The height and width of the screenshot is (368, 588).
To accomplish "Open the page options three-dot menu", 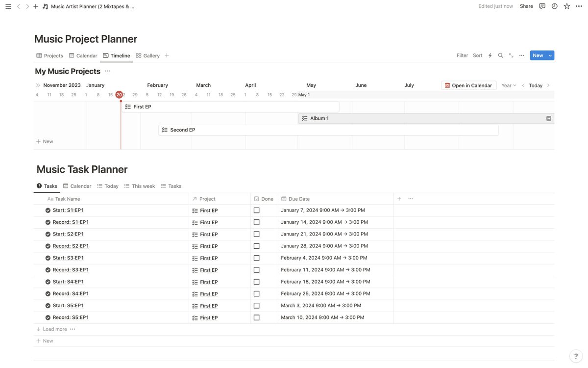I will tap(579, 6).
